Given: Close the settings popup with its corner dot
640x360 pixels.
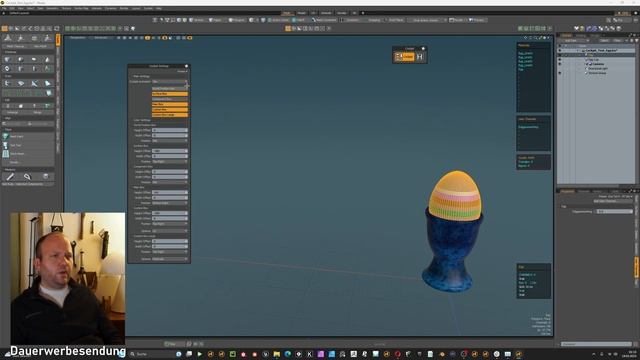Looking at the screenshot, I should point(187,66).
